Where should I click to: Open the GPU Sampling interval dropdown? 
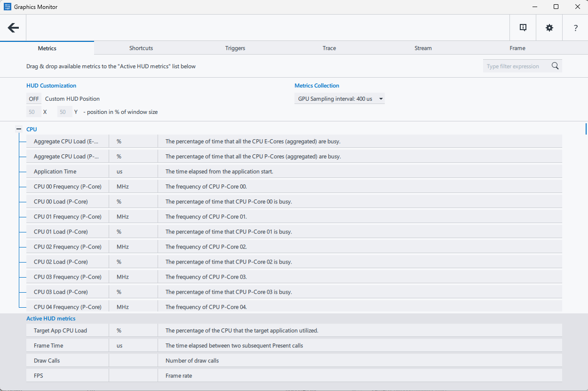click(x=339, y=99)
